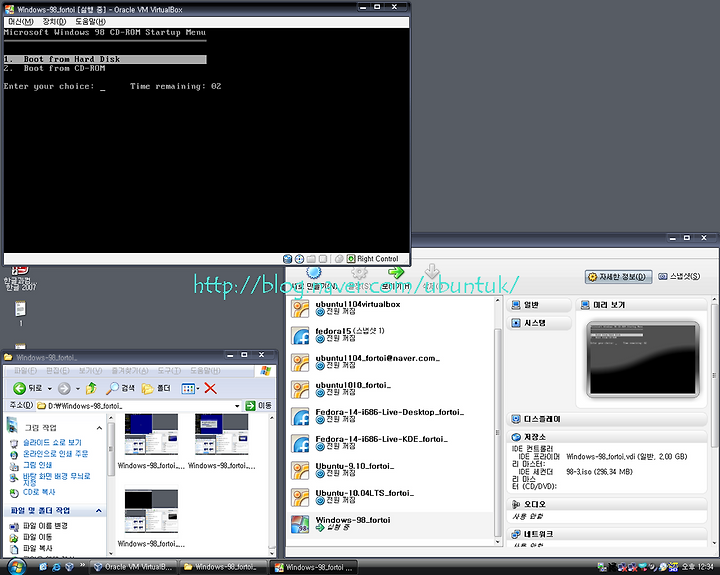This screenshot has width=720, height=575.
Task: Collapse the Picture Tasks (그림 작업) panel
Action: (99, 428)
